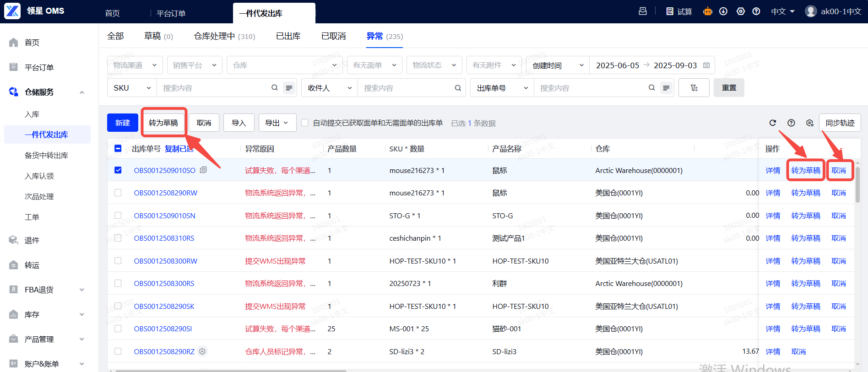
Task: Click the 收件人 search content input field
Action: (407, 88)
